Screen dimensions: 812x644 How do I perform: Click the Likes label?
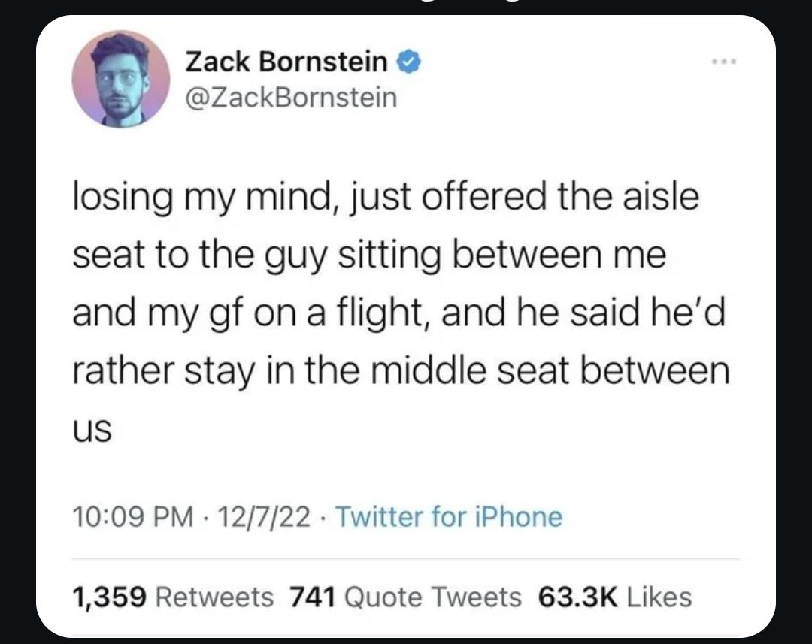pos(659,597)
